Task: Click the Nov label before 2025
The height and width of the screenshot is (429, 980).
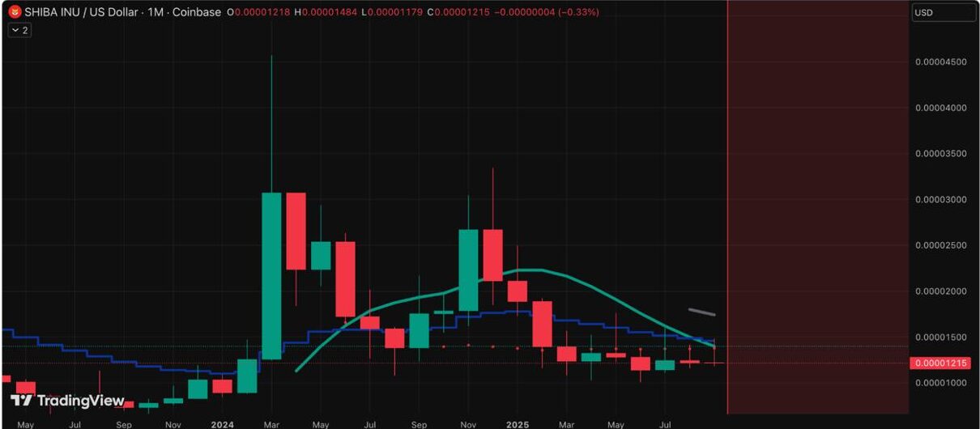Action: (x=469, y=424)
